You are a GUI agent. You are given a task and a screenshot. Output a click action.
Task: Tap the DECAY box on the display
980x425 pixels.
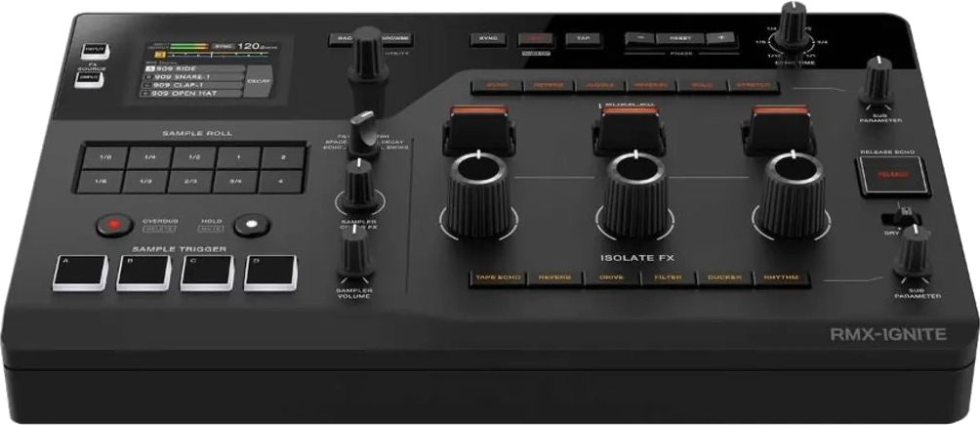[258, 81]
